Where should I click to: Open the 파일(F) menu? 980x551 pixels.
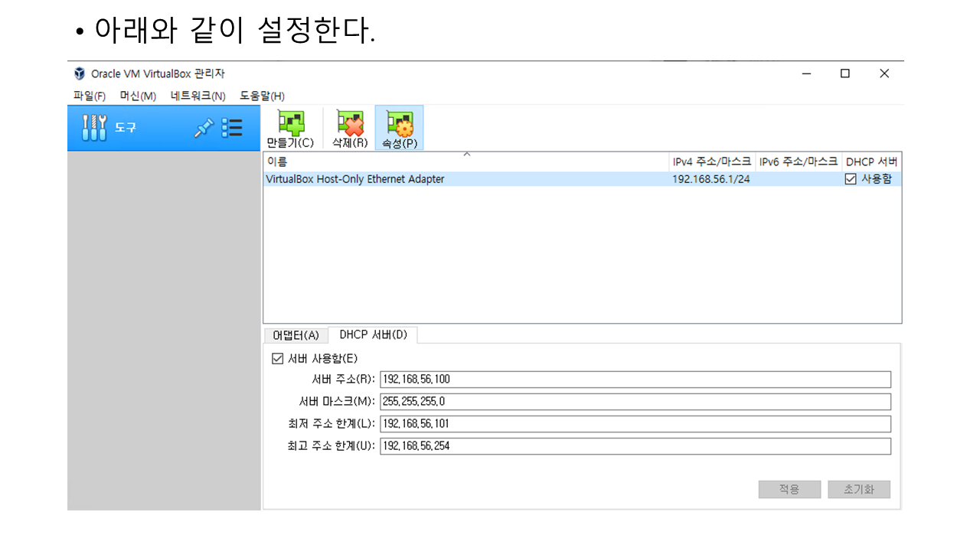89,96
